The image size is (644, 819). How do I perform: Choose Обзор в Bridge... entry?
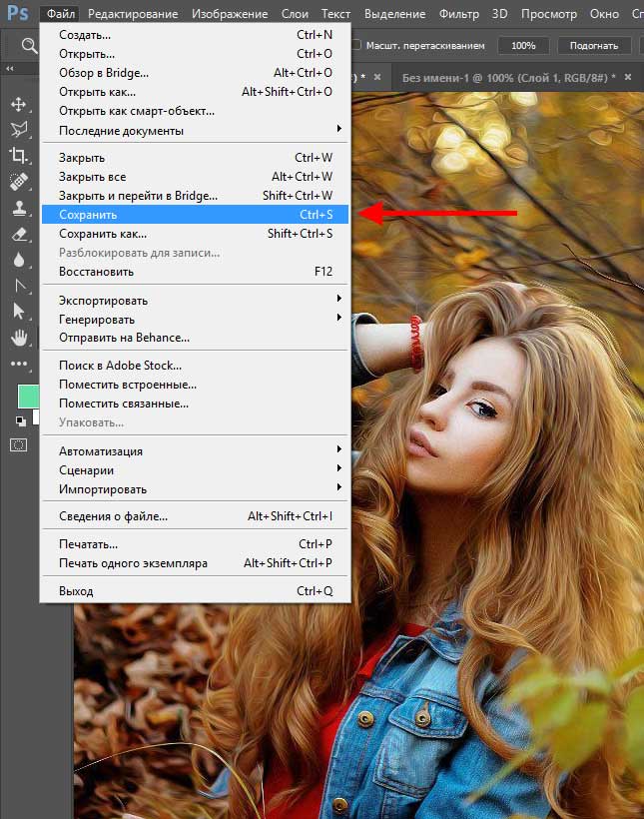coord(195,73)
